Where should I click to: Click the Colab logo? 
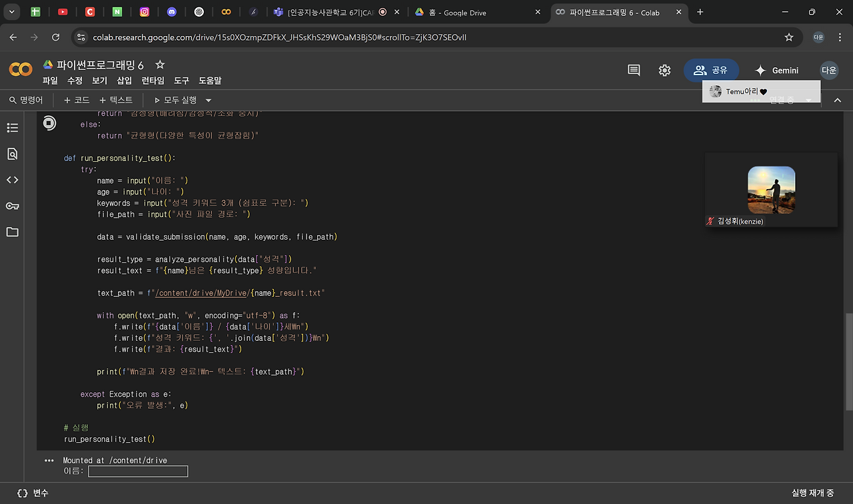(21, 69)
